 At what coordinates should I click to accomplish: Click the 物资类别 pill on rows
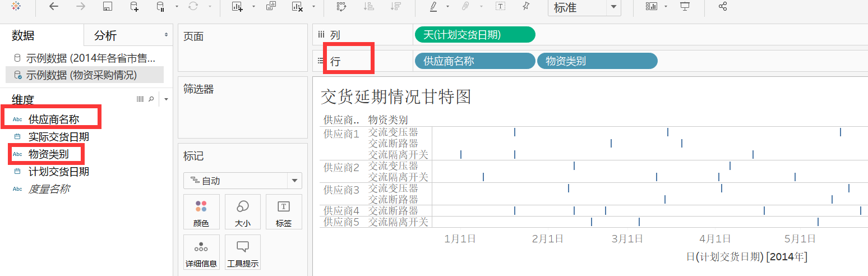[x=597, y=61]
